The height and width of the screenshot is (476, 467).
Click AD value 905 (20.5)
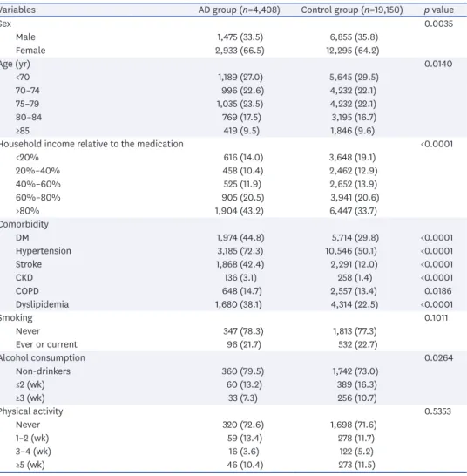[243, 197]
